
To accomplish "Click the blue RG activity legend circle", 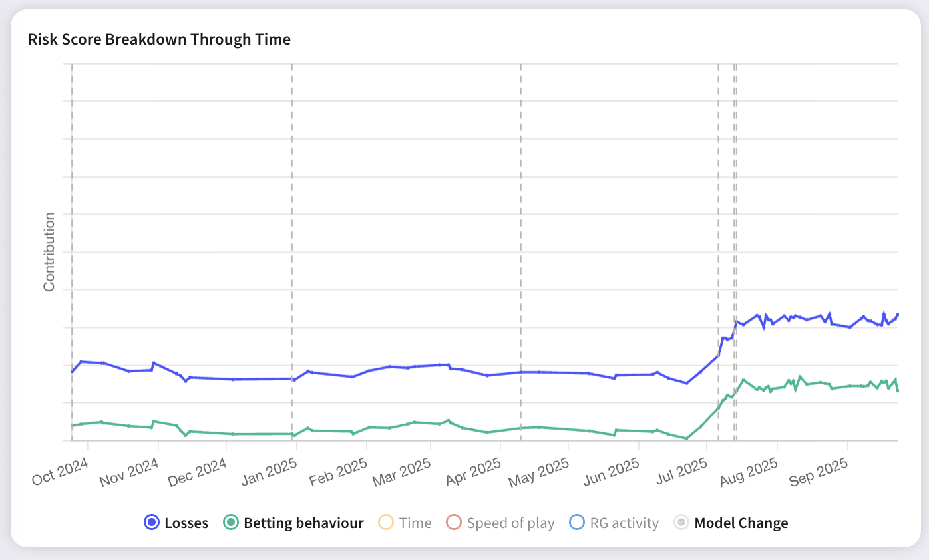I will (x=578, y=523).
